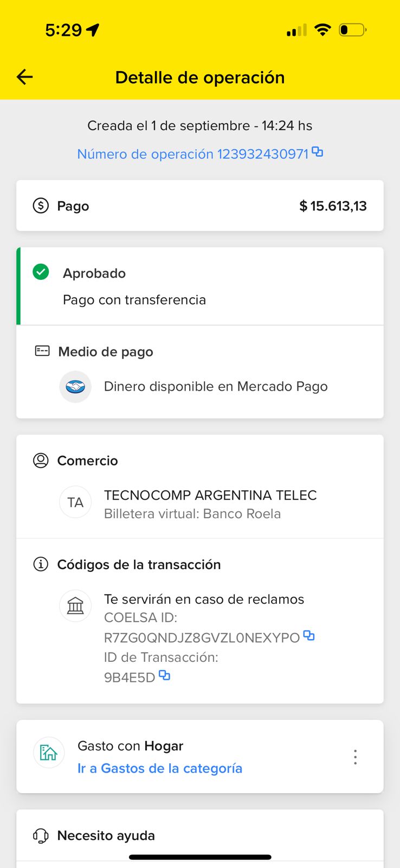Tap the dollar coin icon beside Pago
Viewport: 400px width, 868px height.
point(41,206)
